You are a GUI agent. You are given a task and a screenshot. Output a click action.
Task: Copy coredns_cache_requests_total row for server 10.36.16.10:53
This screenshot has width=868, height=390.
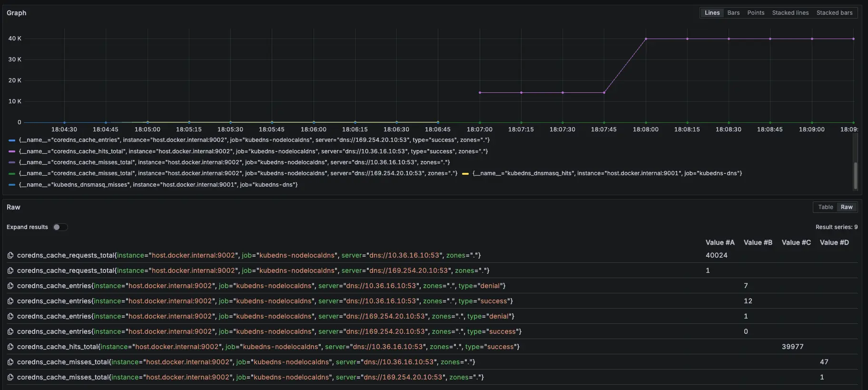pyautogui.click(x=10, y=255)
